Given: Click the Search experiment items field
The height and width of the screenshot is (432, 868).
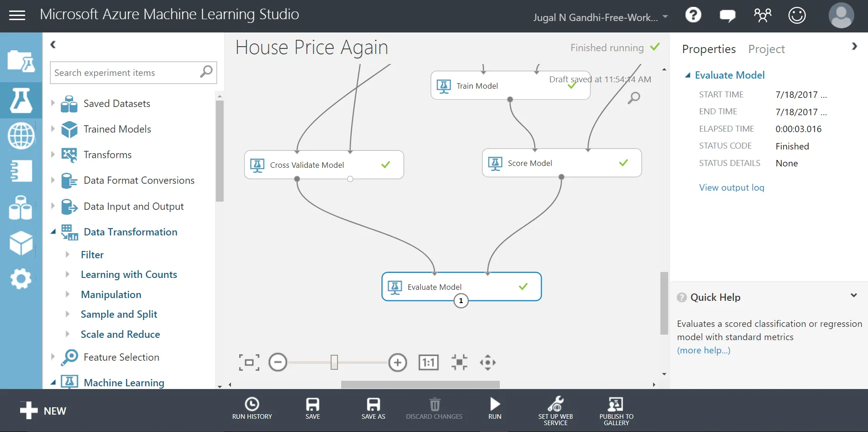Looking at the screenshot, I should click(x=134, y=73).
